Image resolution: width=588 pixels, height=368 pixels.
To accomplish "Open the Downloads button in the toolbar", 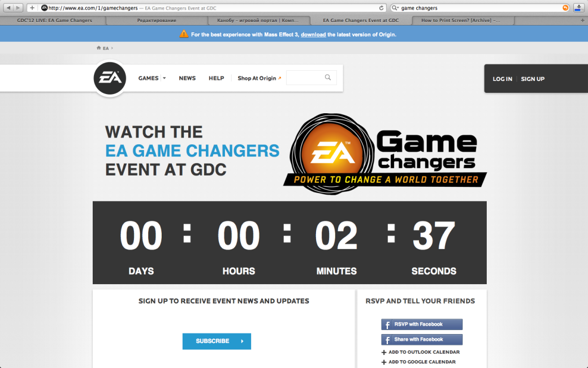I will pyautogui.click(x=578, y=8).
